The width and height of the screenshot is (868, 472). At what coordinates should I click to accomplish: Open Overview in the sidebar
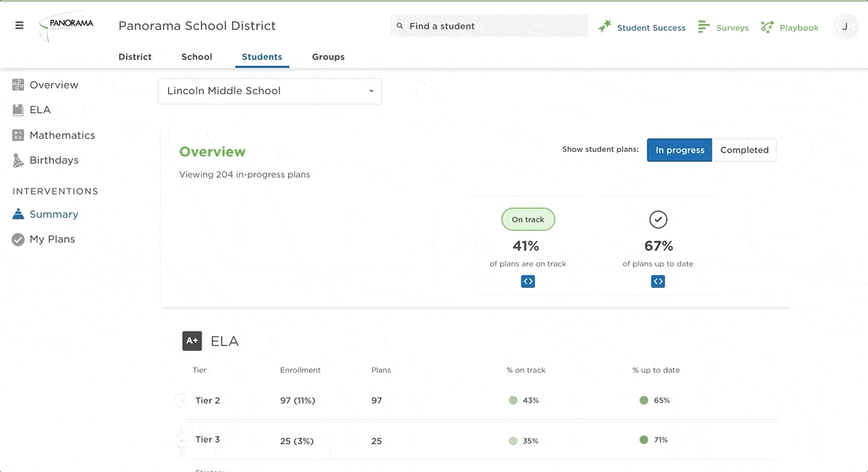click(x=53, y=85)
